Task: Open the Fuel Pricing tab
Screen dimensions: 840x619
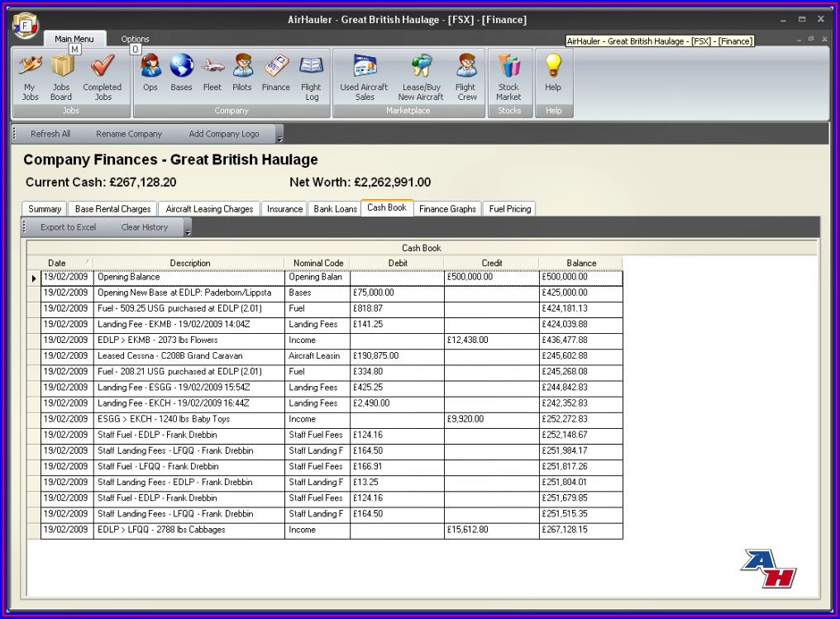Action: [510, 209]
